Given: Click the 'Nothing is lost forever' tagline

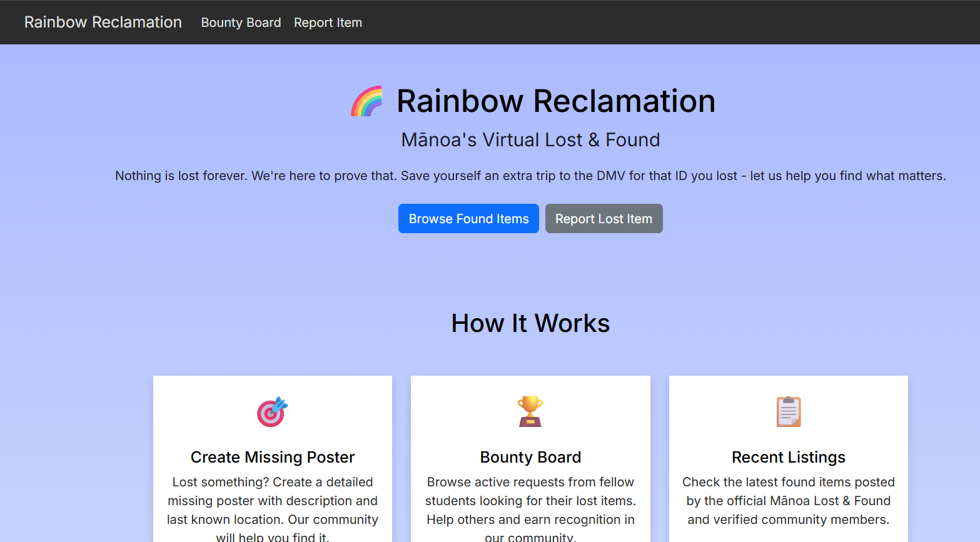Looking at the screenshot, I should point(530,176).
